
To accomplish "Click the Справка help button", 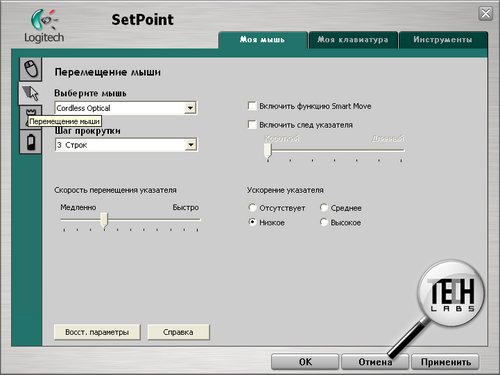I will point(178,332).
